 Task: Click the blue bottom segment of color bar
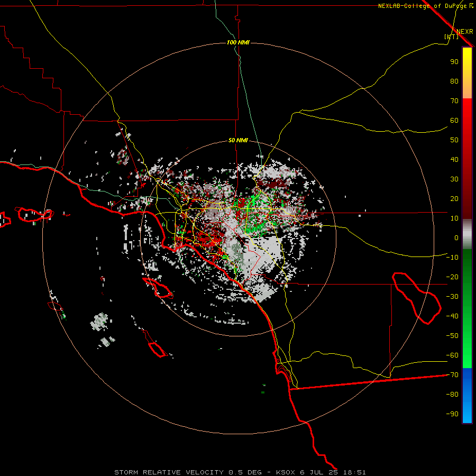click(x=467, y=396)
